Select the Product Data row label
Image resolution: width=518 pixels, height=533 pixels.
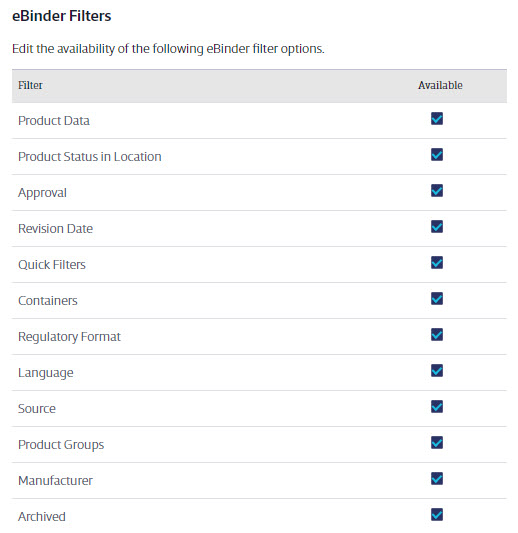point(54,121)
